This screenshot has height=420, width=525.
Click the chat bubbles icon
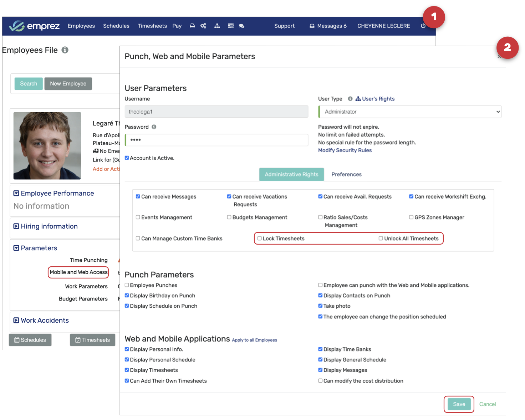(x=241, y=26)
